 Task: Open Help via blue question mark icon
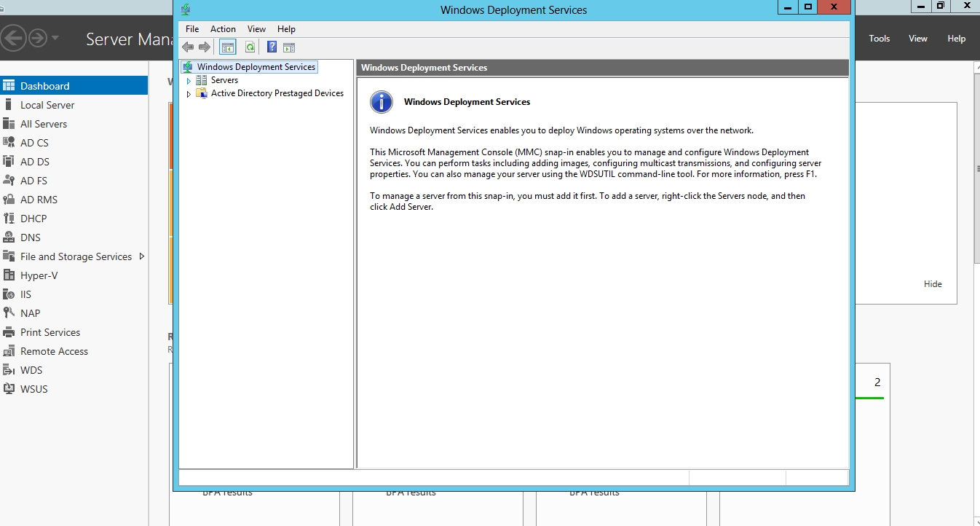click(272, 47)
